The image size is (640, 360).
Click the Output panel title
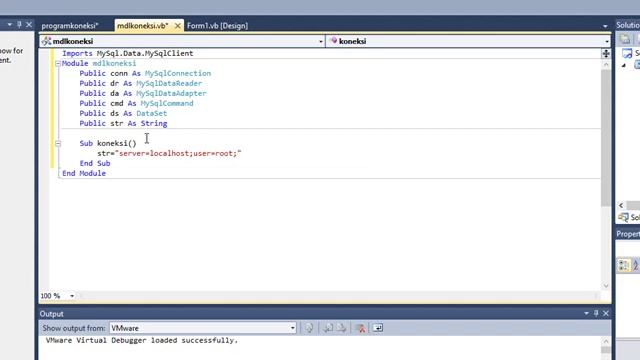point(51,314)
